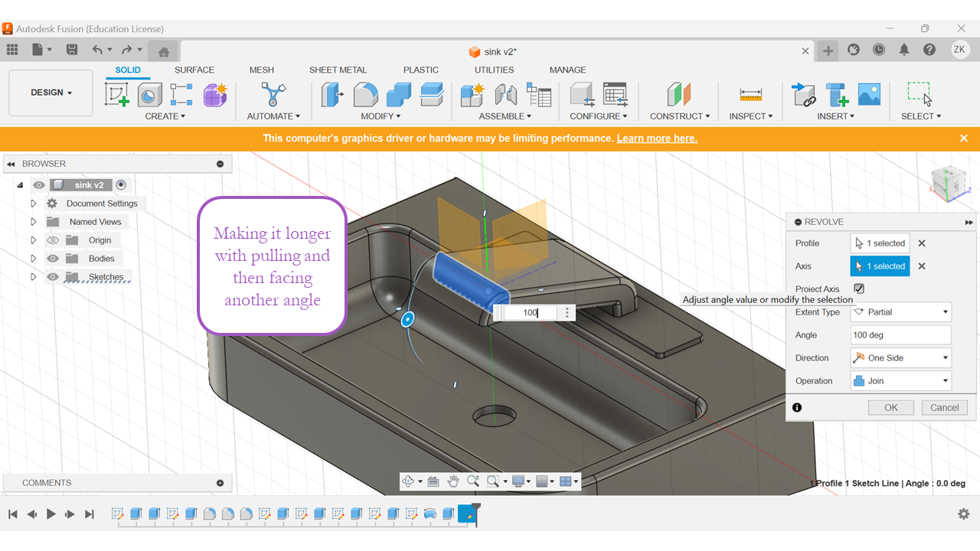The height and width of the screenshot is (551, 980).
Task: Click the Insert Canvas image icon
Action: coord(869,95)
